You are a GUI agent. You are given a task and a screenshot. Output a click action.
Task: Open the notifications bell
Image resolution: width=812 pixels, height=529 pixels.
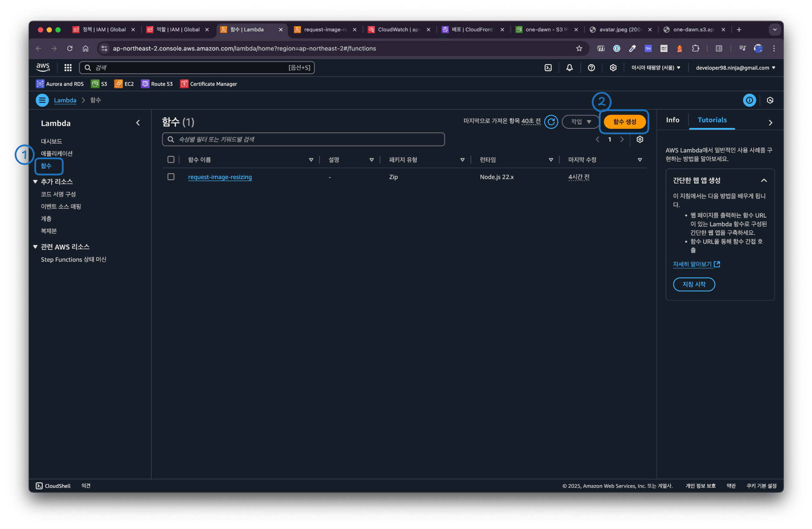click(x=569, y=68)
